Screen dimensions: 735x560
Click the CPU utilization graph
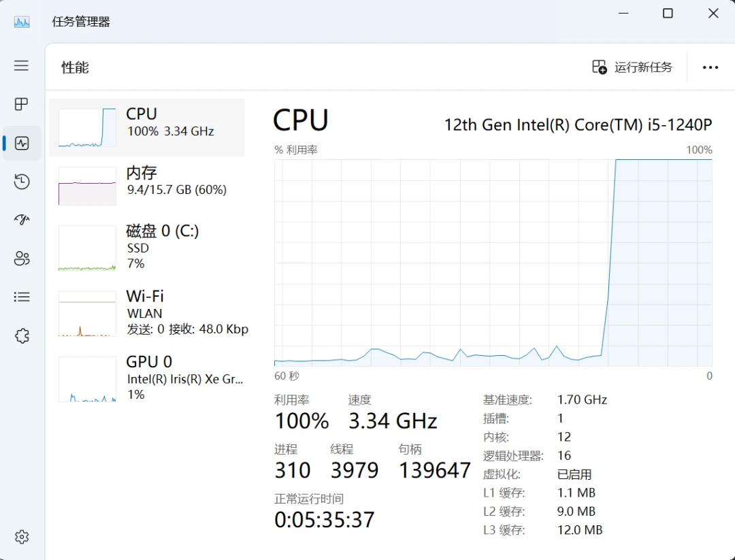(x=493, y=263)
